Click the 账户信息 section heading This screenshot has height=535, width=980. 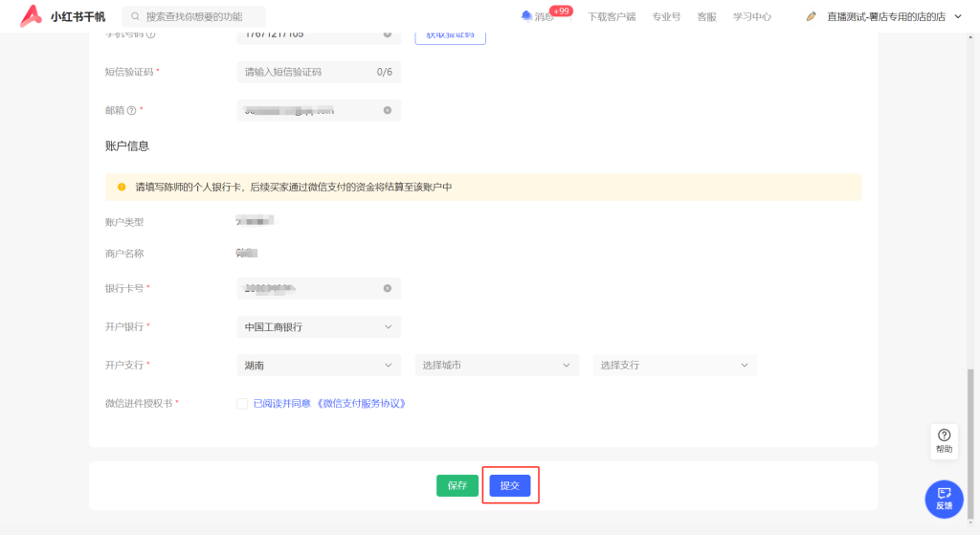[x=127, y=146]
